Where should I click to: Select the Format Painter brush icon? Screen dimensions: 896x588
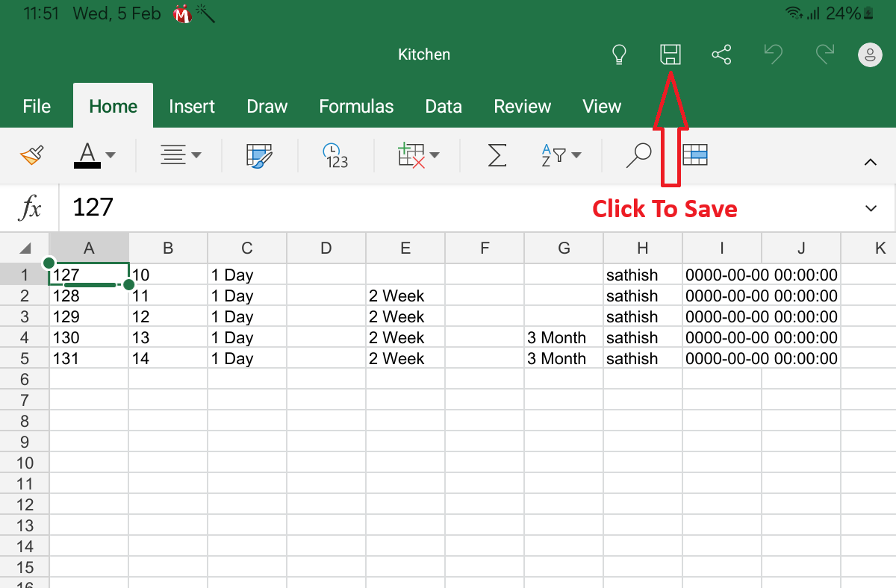coord(32,155)
